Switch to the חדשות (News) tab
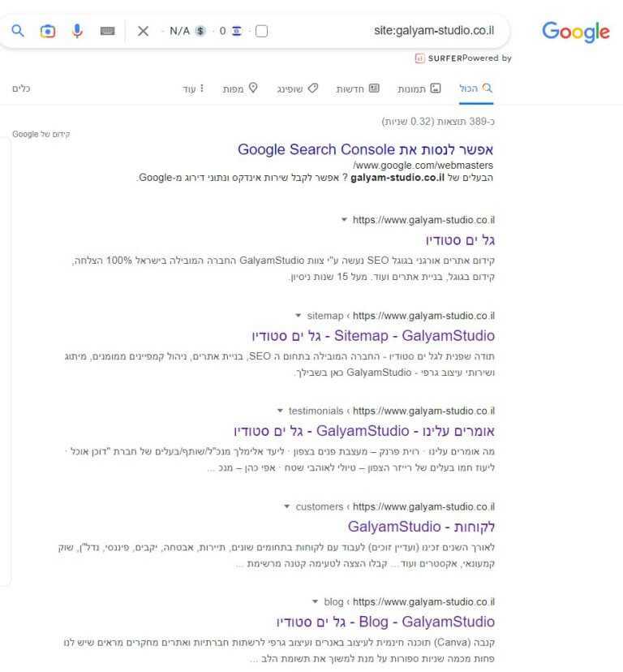The width and height of the screenshot is (623, 672). pyautogui.click(x=358, y=88)
